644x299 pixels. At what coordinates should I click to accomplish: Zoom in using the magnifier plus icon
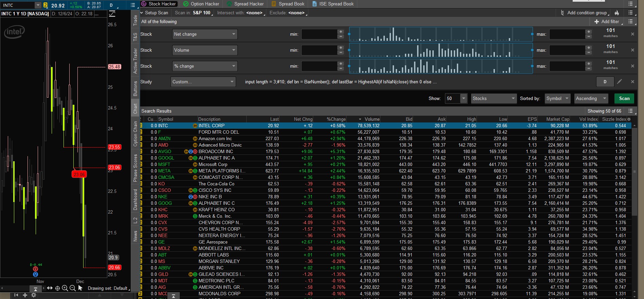[x=65, y=288]
